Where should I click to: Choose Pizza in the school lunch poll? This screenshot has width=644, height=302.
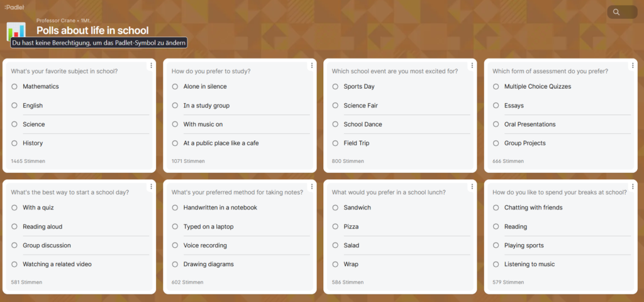[x=335, y=226]
